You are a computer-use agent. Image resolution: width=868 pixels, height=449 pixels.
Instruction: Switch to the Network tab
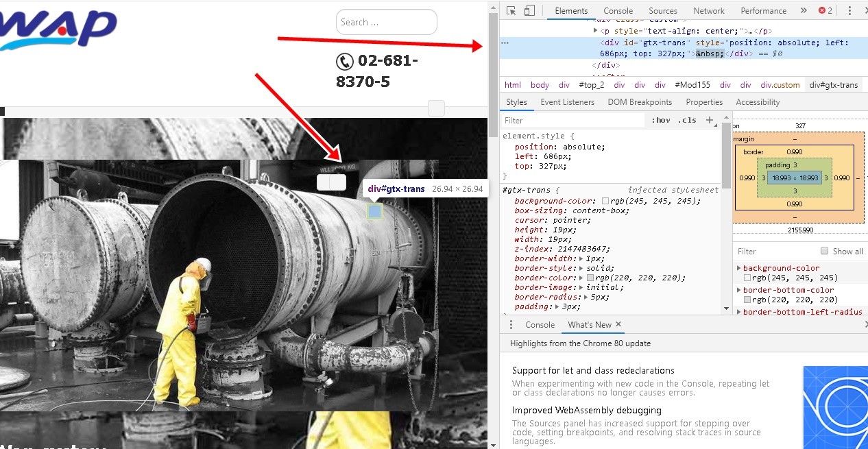(709, 10)
